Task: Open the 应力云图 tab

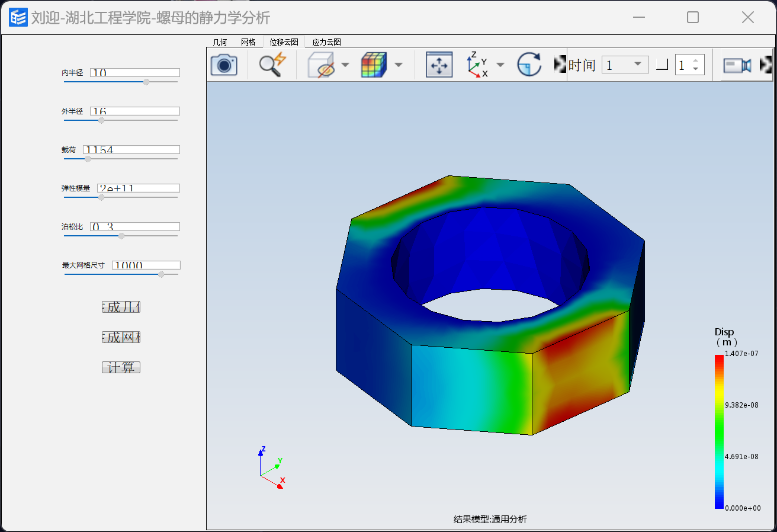Action: click(x=326, y=42)
